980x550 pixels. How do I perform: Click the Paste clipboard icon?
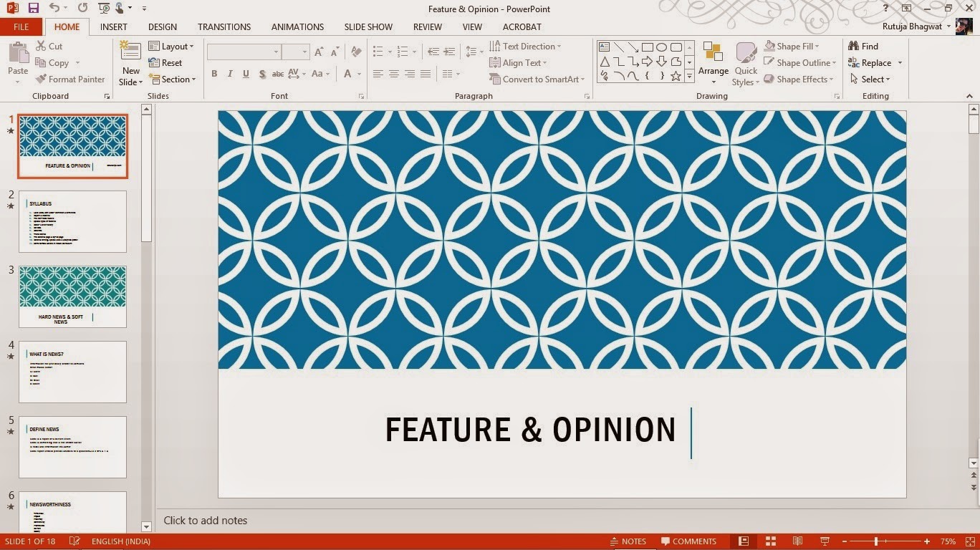coord(18,53)
